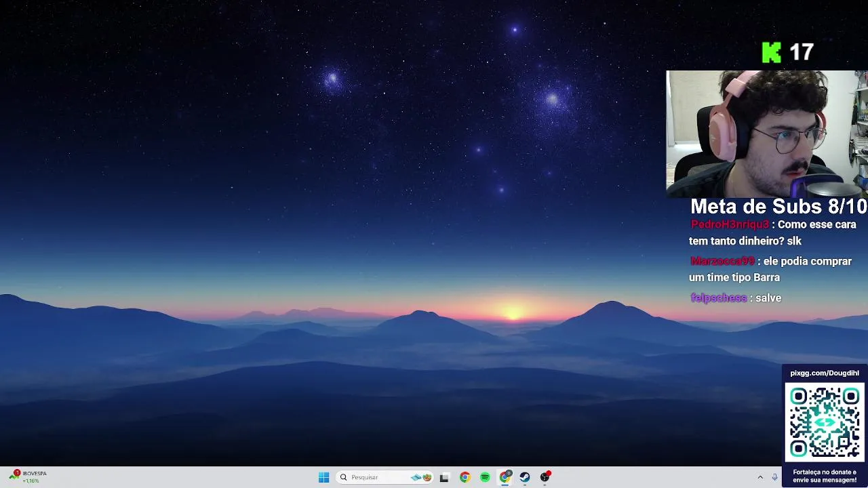Click the microphone icon in system tray
Screen dimensions: 868x488
774,477
